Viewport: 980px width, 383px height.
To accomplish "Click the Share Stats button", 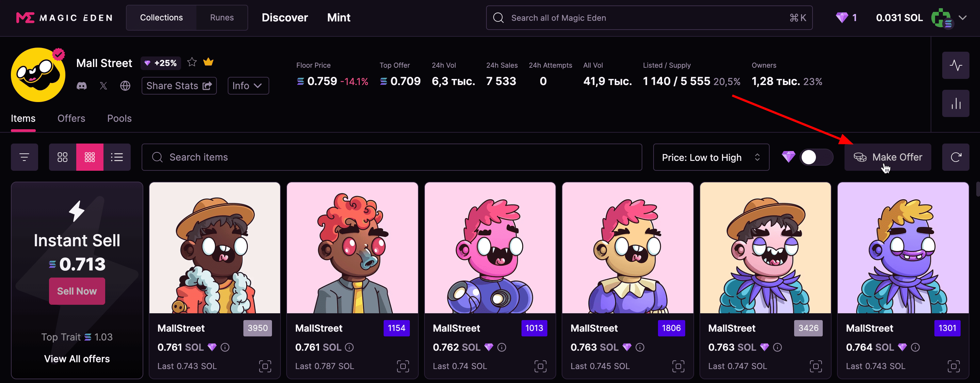I will coord(179,86).
